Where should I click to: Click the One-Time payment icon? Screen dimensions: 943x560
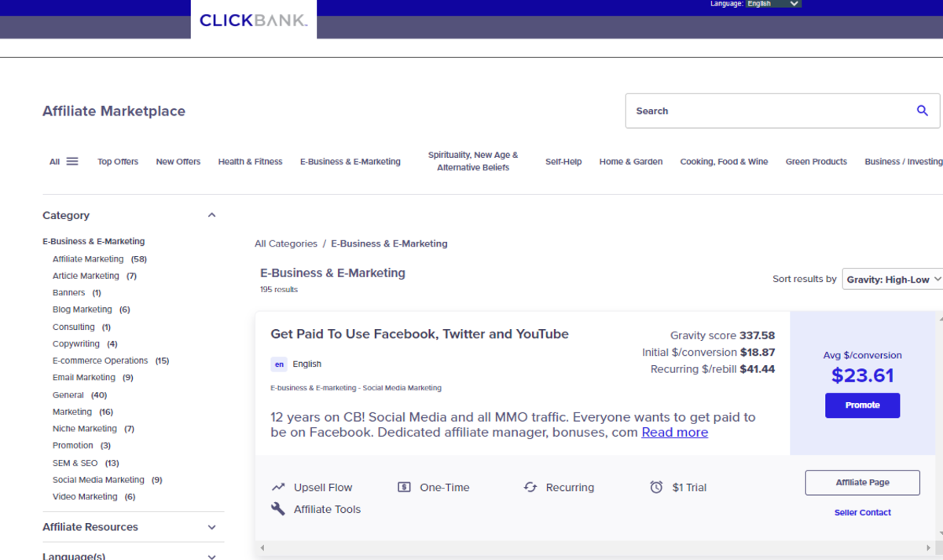[404, 487]
